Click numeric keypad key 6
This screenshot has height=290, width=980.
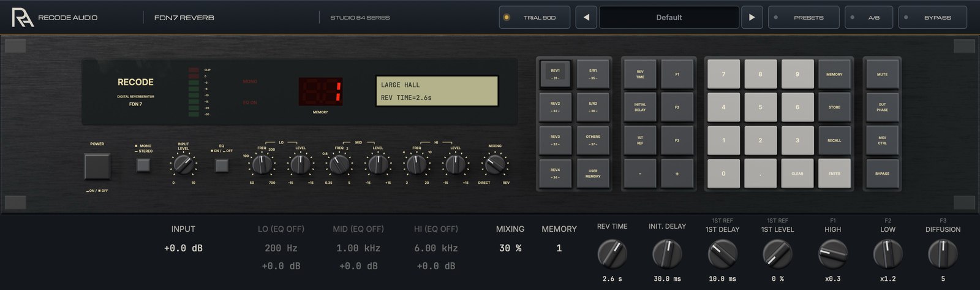coord(797,107)
